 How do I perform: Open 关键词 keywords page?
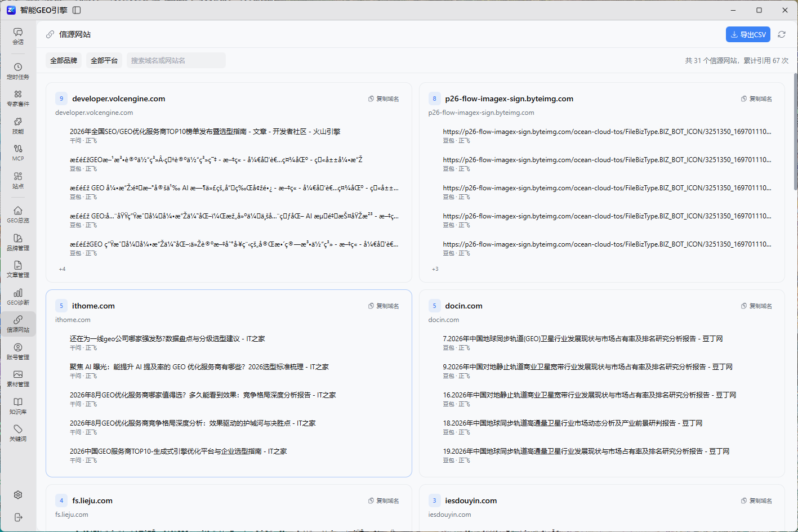click(x=18, y=433)
